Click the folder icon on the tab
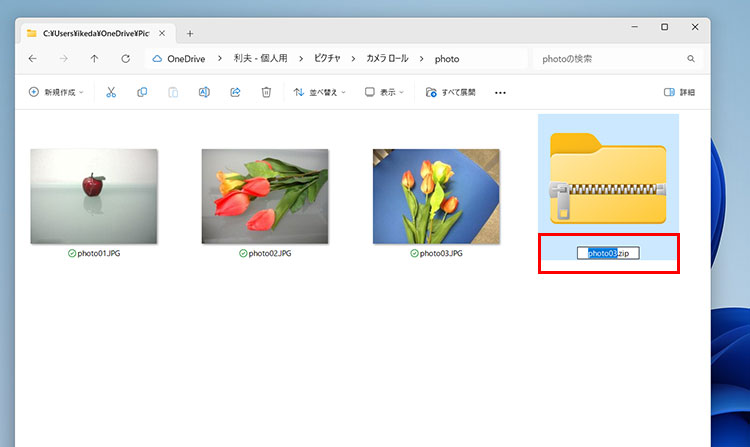The height and width of the screenshot is (447, 750). coord(32,33)
